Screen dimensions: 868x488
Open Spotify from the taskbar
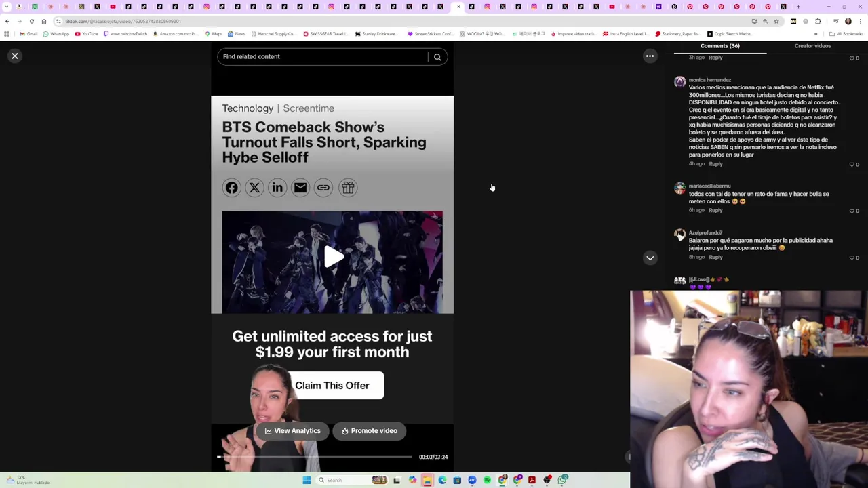[487, 480]
